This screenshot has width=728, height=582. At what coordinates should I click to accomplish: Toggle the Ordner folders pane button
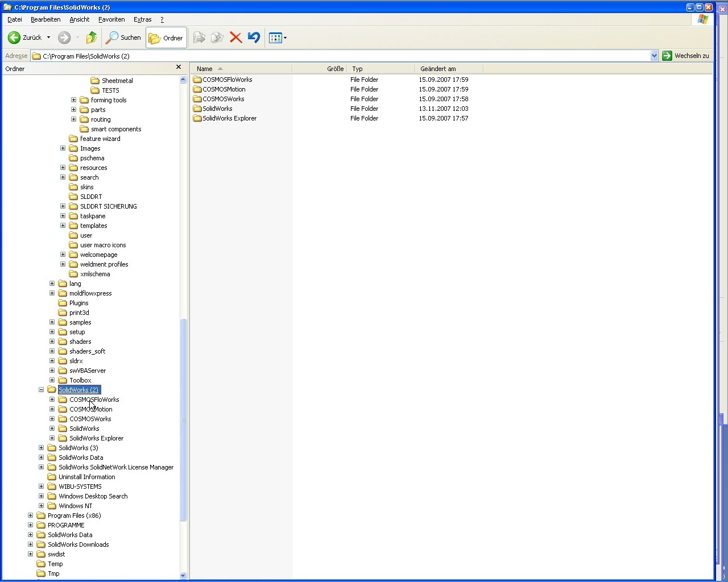pos(166,38)
